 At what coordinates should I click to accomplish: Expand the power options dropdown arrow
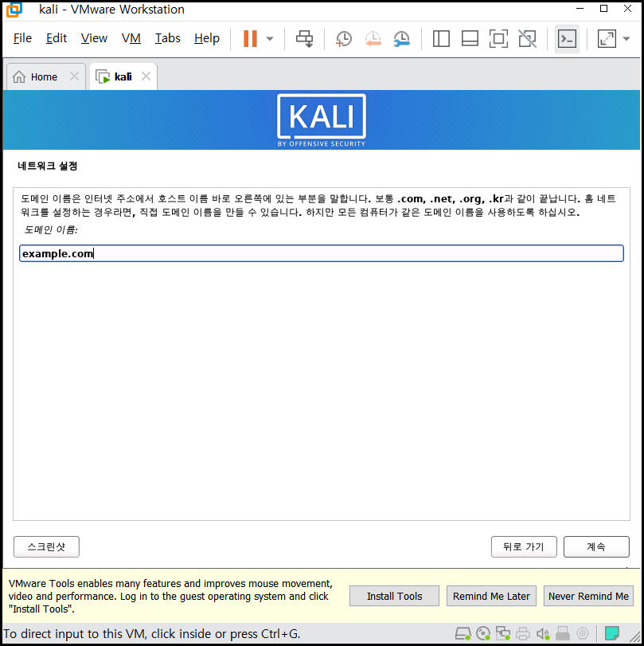coord(270,39)
